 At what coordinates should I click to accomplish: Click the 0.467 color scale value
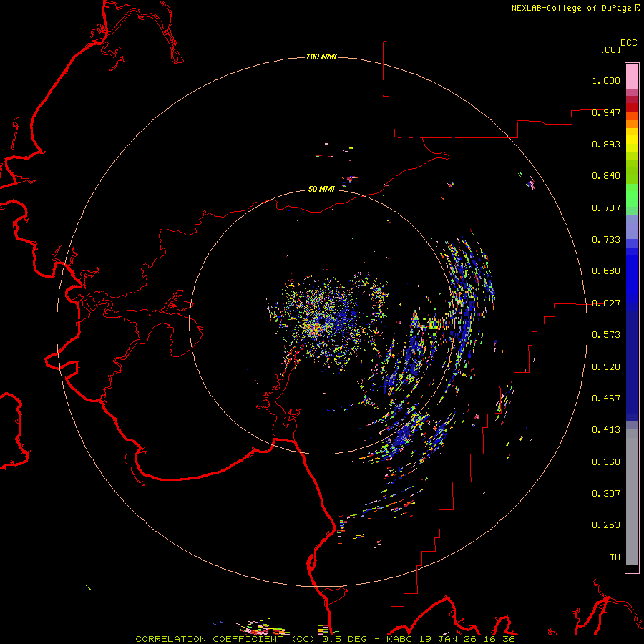pyautogui.click(x=606, y=399)
